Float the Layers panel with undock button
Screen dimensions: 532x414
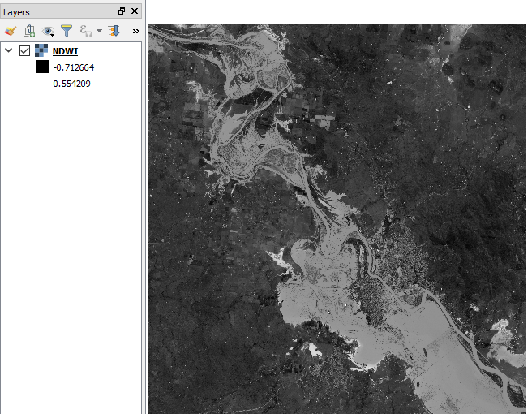(x=122, y=11)
